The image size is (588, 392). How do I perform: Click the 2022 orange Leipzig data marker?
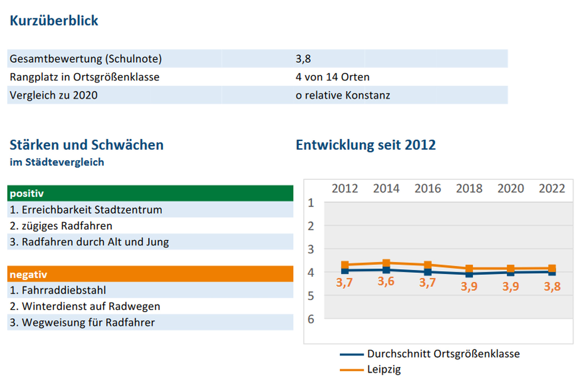pyautogui.click(x=552, y=268)
